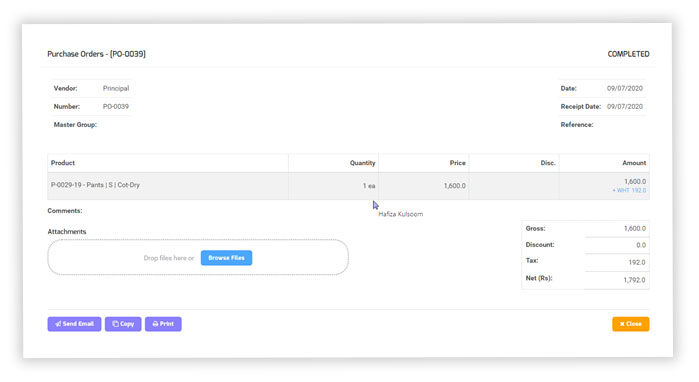Print the purchase order

[163, 324]
